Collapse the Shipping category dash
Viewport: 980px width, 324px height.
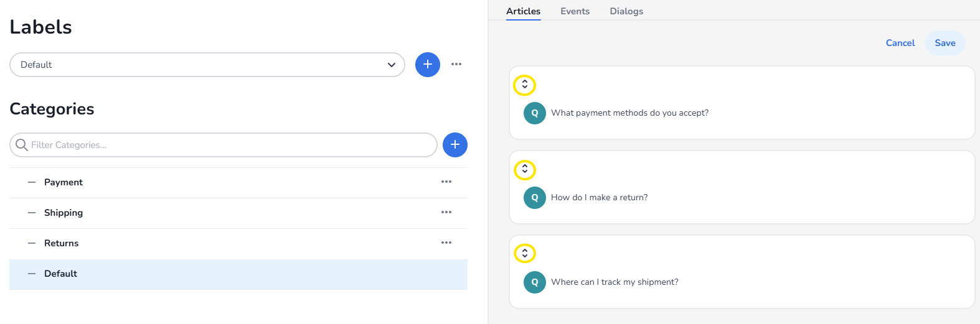pyautogui.click(x=32, y=213)
